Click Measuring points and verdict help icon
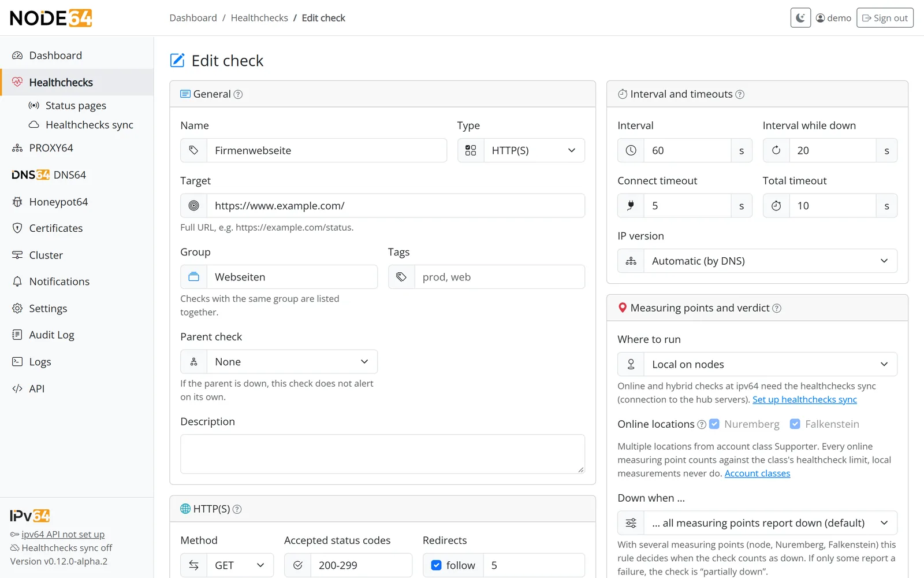924x578 pixels. point(777,308)
